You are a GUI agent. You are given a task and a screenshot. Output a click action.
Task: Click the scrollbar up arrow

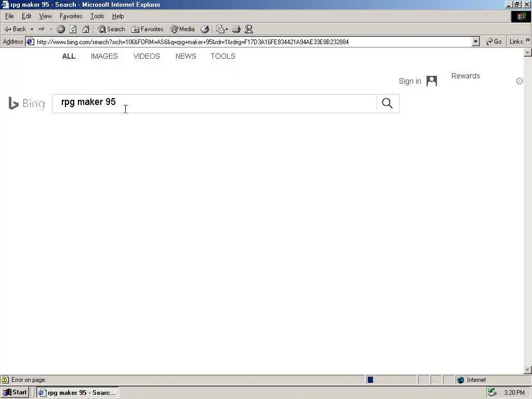pyautogui.click(x=528, y=52)
